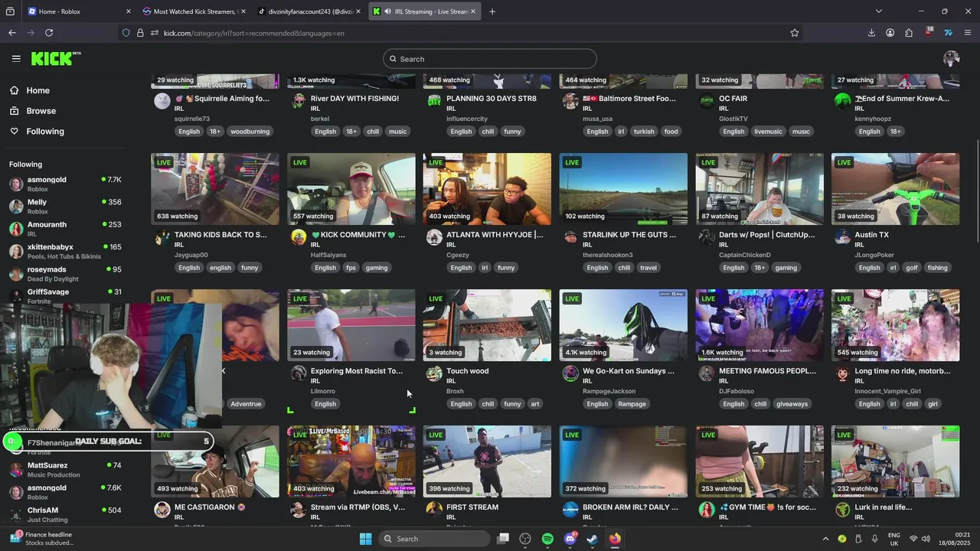Screen dimensions: 980x551
Task: Open Firefox application menu
Action: tap(968, 33)
